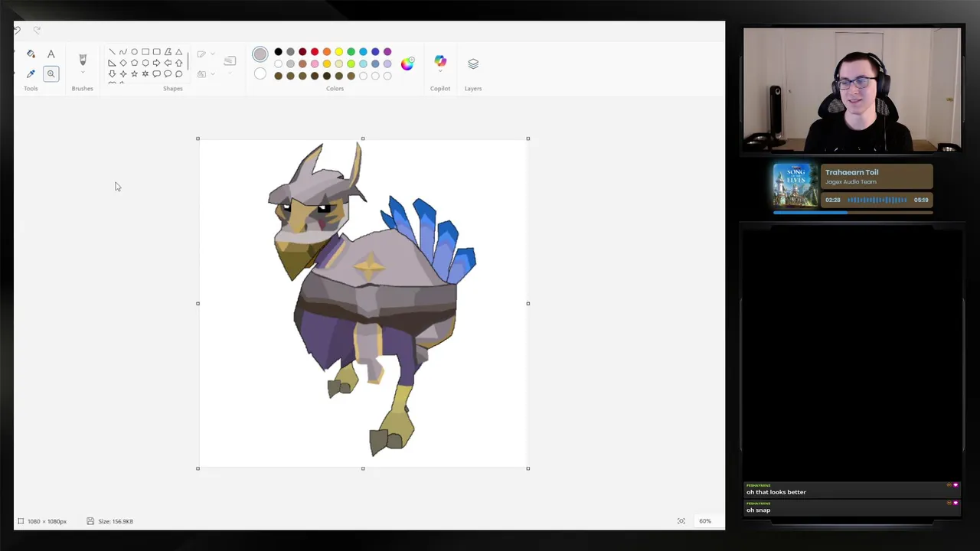Image resolution: width=980 pixels, height=551 pixels.
Task: Click the 'oh that looks better' chat message
Action: 776,492
